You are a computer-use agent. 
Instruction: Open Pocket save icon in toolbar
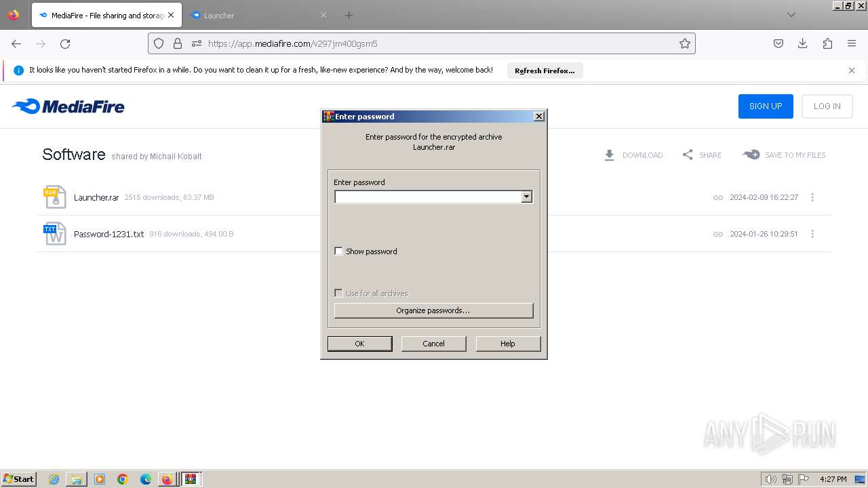click(778, 43)
